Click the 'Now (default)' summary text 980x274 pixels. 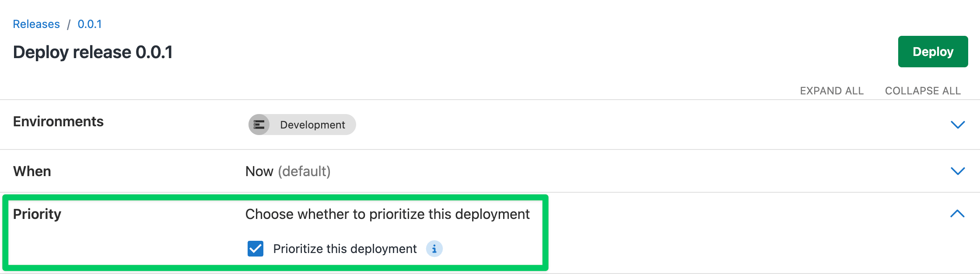point(288,171)
